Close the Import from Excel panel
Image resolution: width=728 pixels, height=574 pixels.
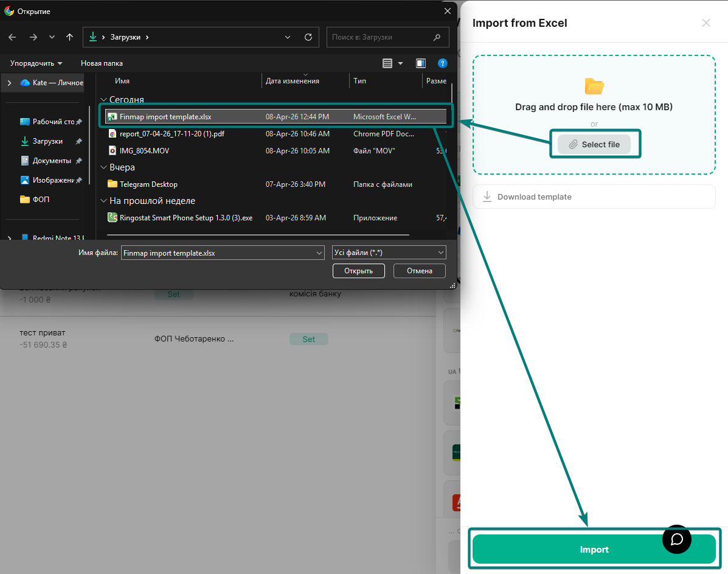point(705,23)
